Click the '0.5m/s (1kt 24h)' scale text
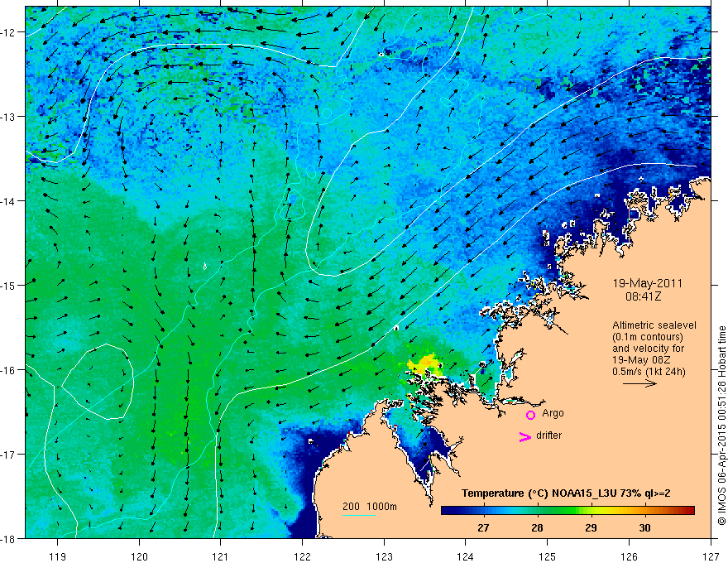The width and height of the screenshot is (728, 563). point(649,372)
